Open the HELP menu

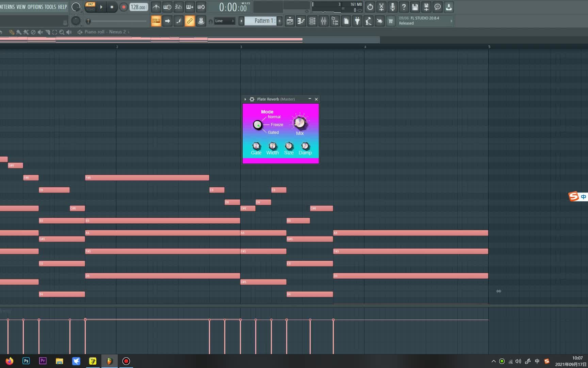(62, 7)
